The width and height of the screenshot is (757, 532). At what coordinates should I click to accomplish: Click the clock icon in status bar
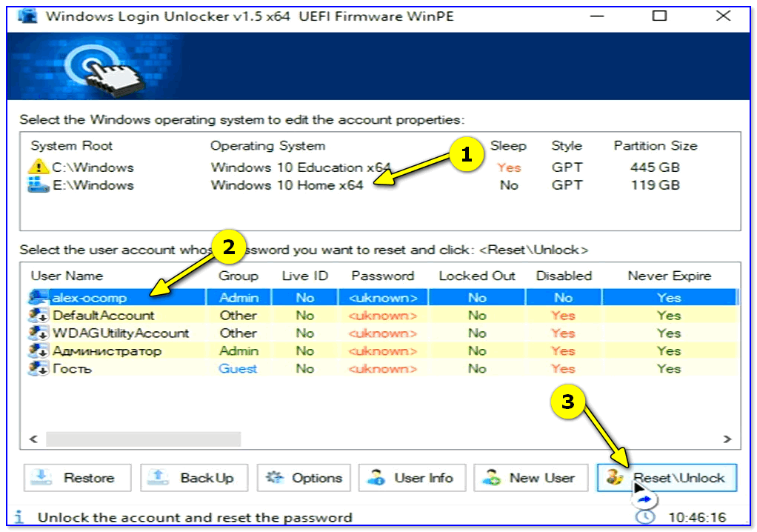click(x=644, y=517)
